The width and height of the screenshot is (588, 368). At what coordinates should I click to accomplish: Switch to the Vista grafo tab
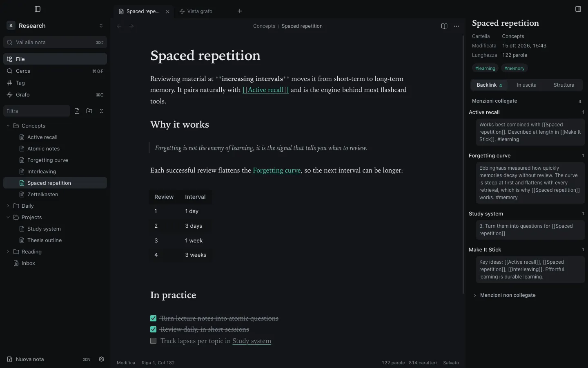pyautogui.click(x=200, y=11)
